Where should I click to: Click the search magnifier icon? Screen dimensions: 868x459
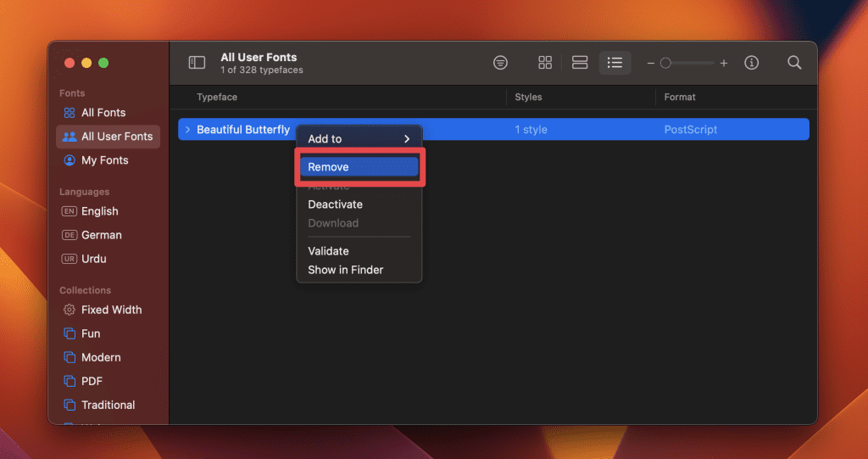pyautogui.click(x=794, y=63)
